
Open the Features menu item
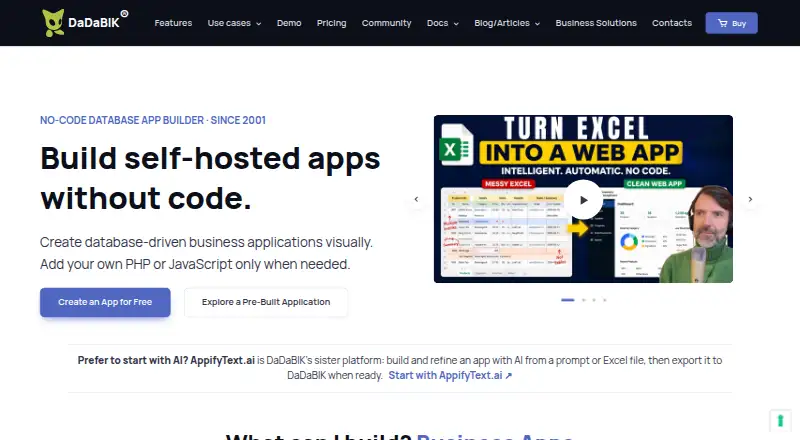click(173, 23)
